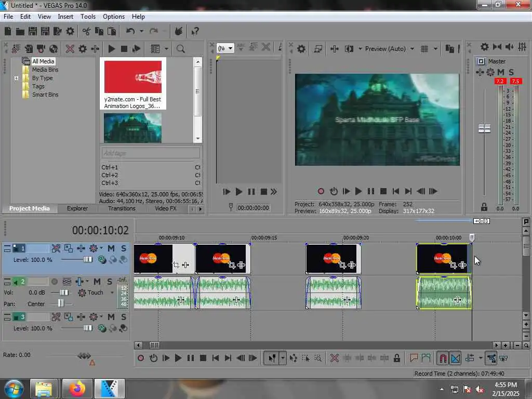Record button under the video preview
Viewport: 532px width, 399px height.
(x=321, y=191)
